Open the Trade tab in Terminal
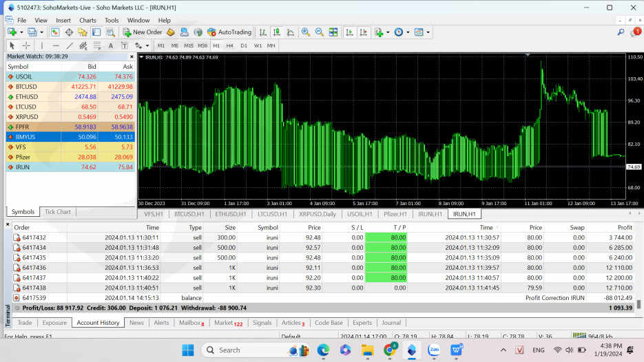 point(25,323)
